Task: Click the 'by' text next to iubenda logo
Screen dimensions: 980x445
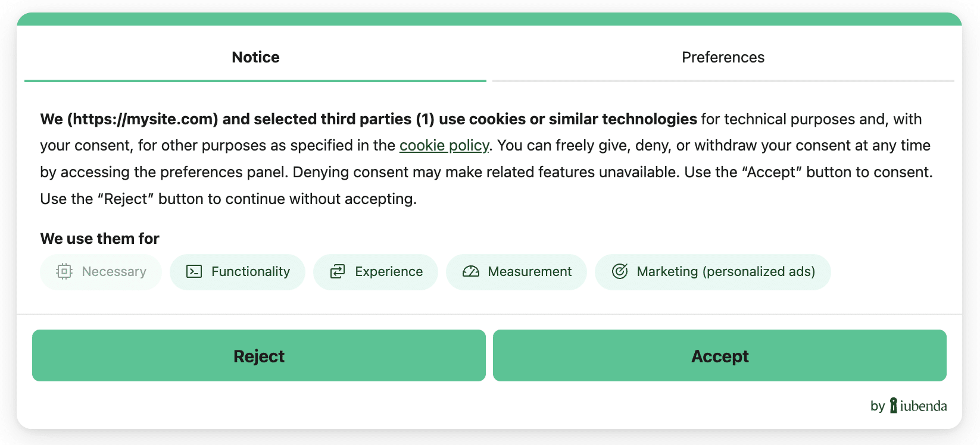Action: point(876,406)
